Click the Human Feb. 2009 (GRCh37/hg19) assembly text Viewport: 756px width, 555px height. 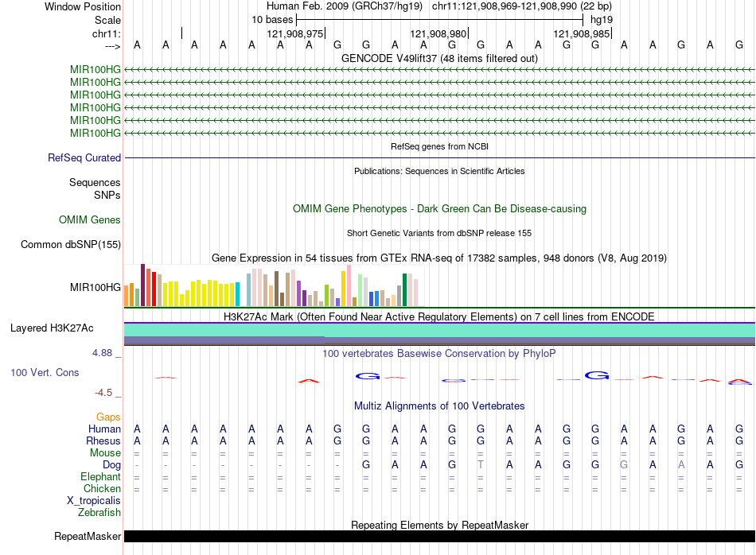(345, 6)
